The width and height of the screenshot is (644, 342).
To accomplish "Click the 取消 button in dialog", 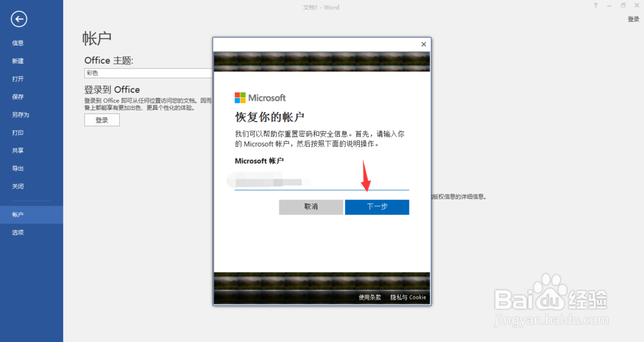I will click(x=311, y=207).
